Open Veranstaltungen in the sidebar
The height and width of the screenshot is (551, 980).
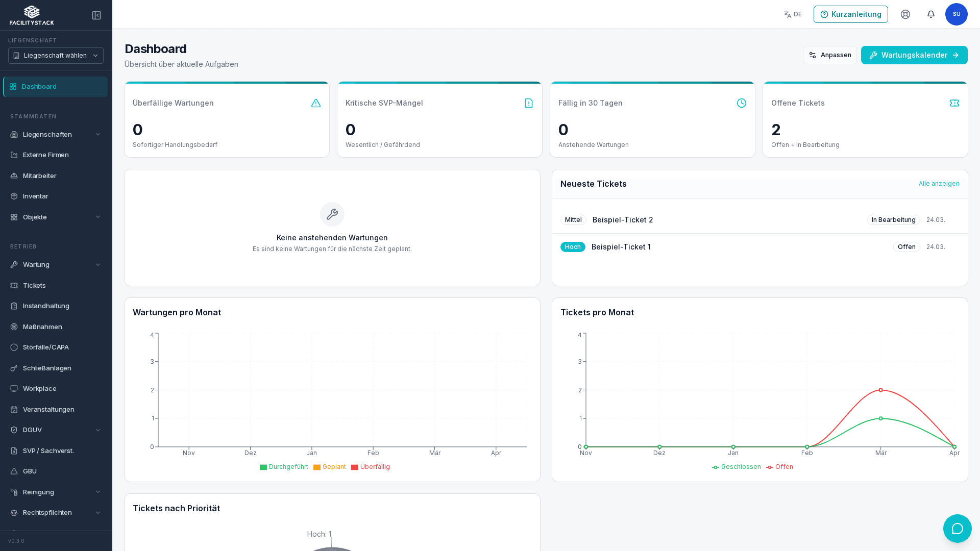pyautogui.click(x=56, y=409)
